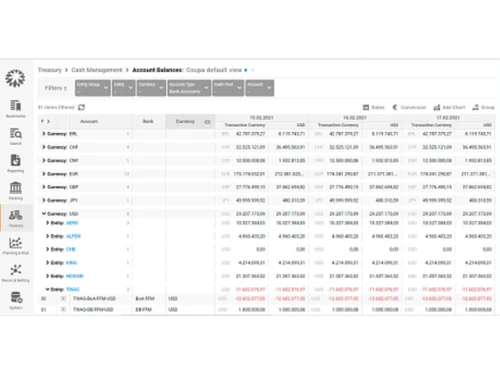Click the icon in the Currency column header
The image size is (500, 375).
click(207, 122)
